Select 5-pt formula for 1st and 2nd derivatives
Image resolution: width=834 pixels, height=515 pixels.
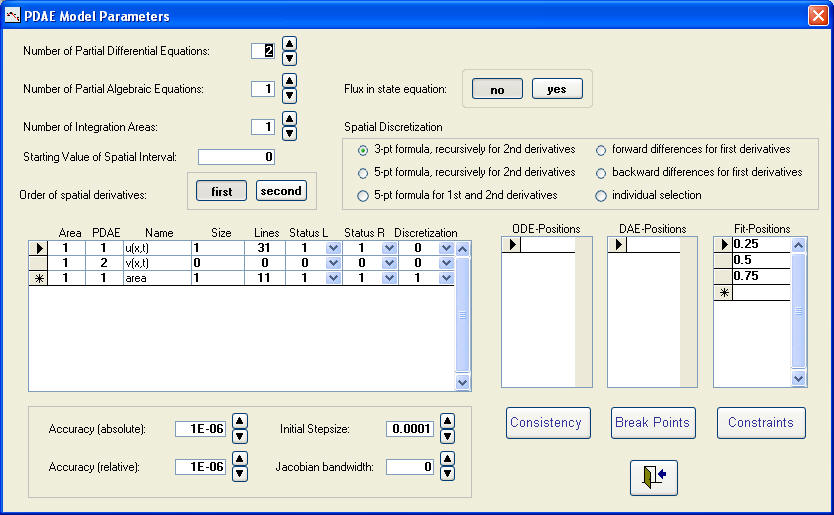point(364,195)
